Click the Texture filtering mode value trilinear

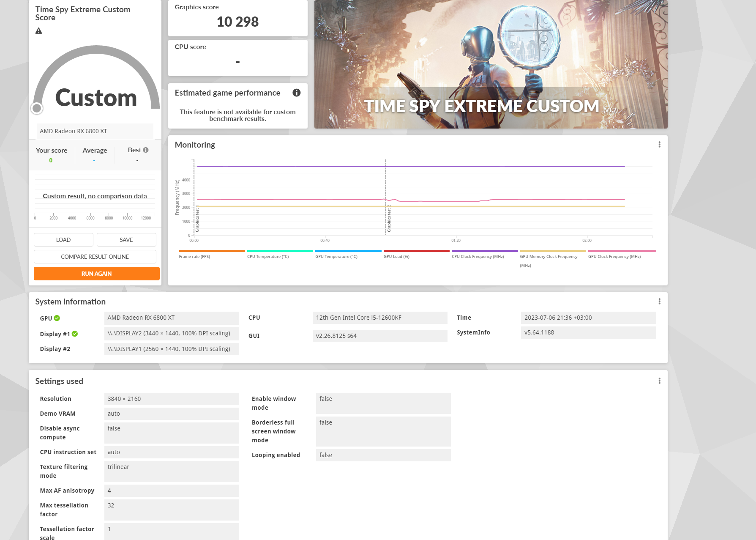[x=172, y=471]
